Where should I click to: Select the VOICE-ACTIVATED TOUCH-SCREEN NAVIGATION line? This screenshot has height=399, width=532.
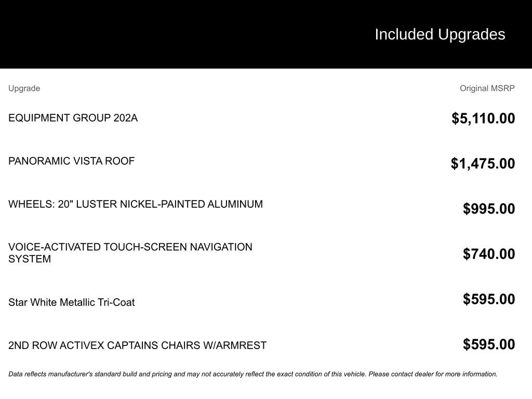(x=130, y=247)
